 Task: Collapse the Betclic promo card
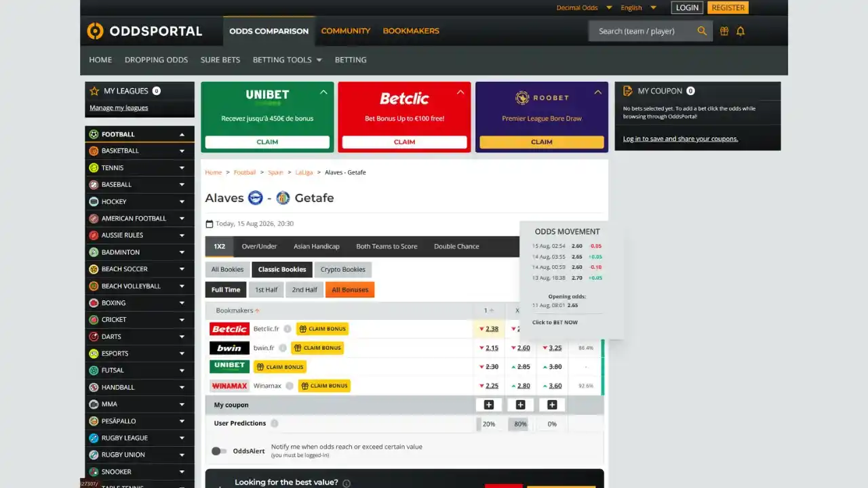coord(460,92)
